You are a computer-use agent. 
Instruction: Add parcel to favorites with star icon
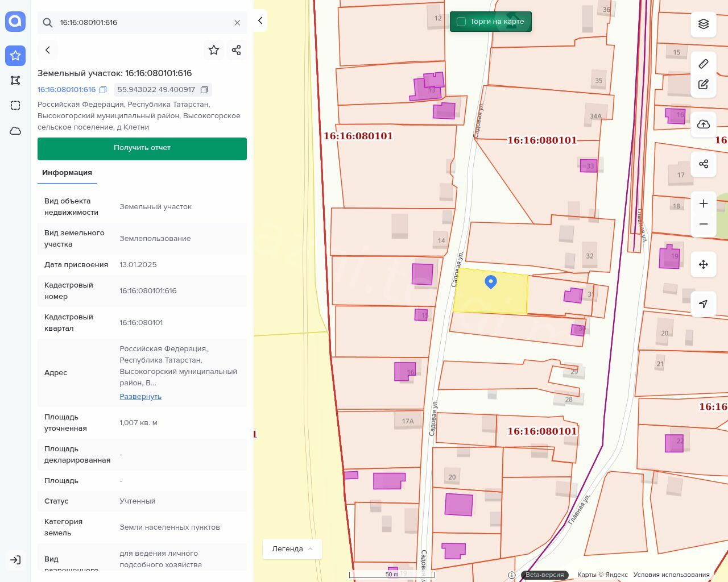click(x=214, y=50)
